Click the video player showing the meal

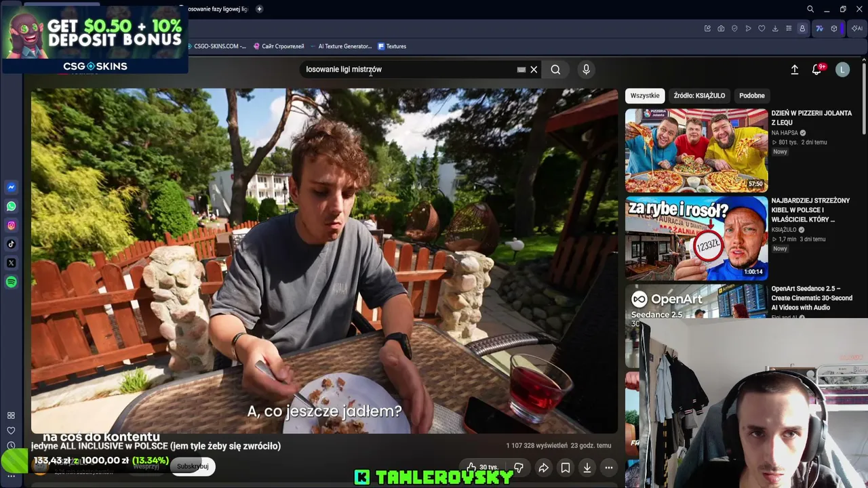tap(324, 261)
